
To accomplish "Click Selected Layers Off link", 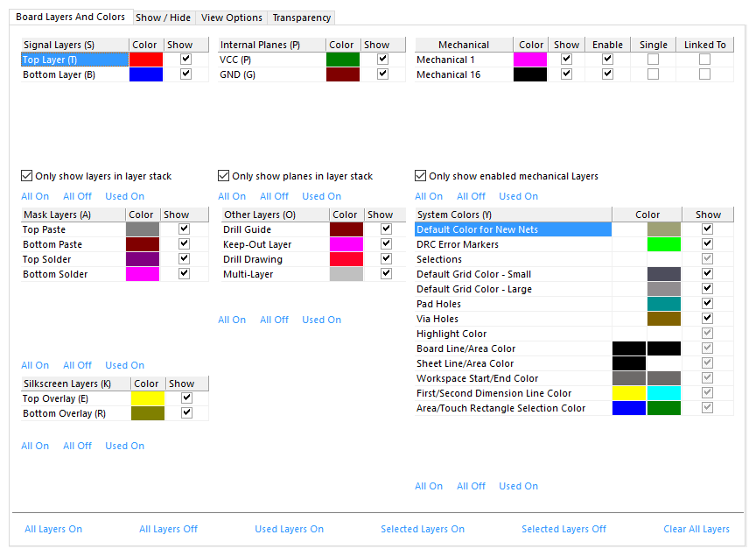I will click(x=563, y=529).
